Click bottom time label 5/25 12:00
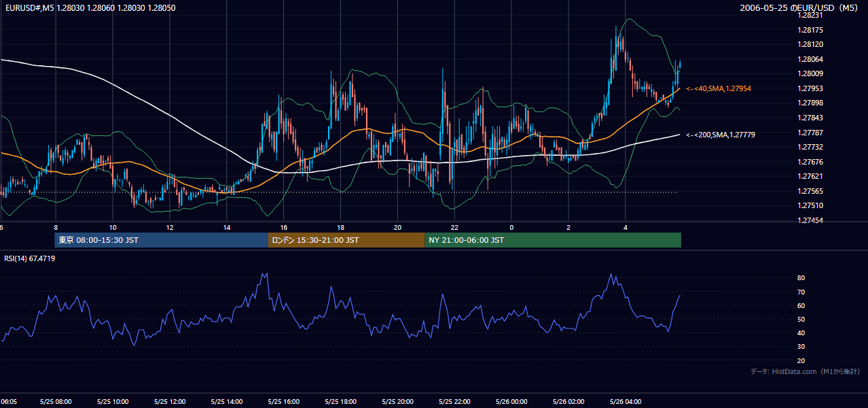This screenshot has width=868, height=408. click(x=170, y=401)
